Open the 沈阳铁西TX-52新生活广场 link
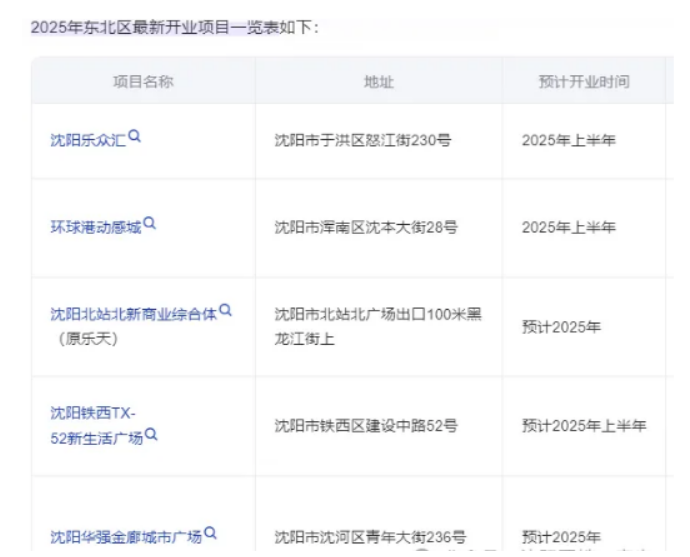 tap(97, 425)
